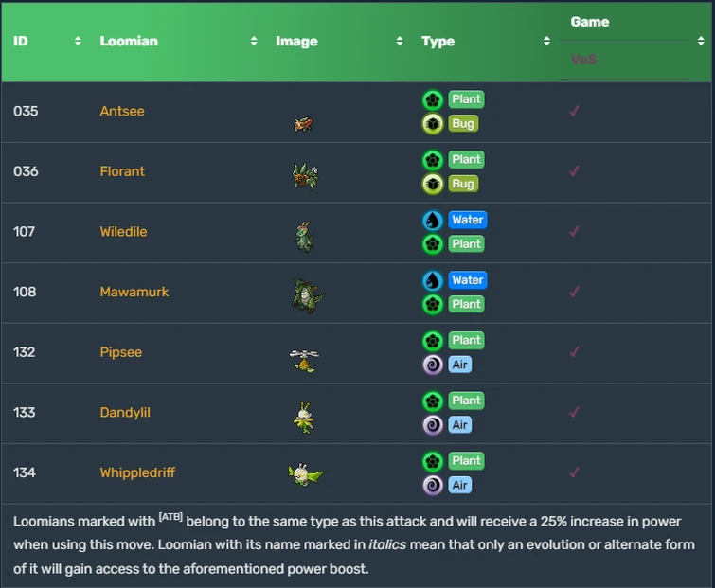This screenshot has height=588, width=715.
Task: Click the VoS checkmark for Antsee
Action: point(574,111)
